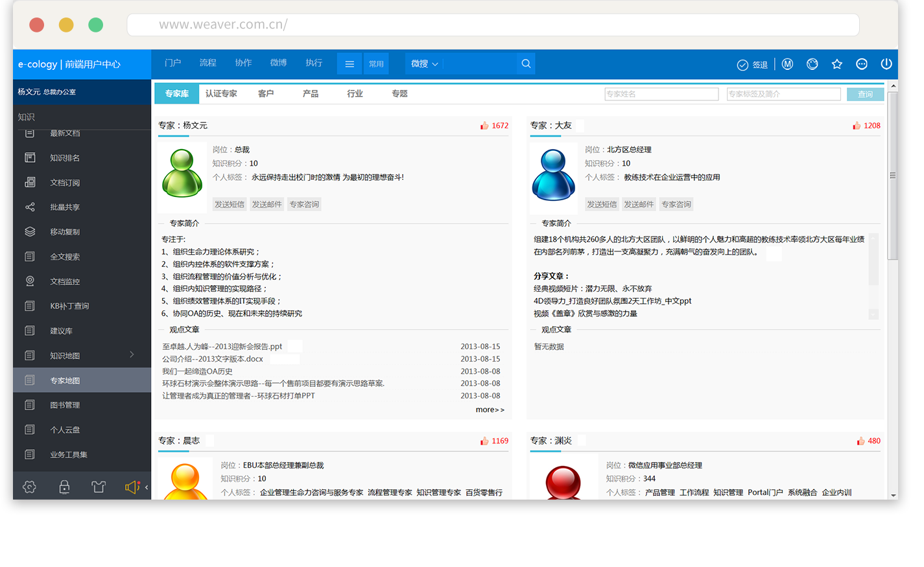The width and height of the screenshot is (924, 567).
Task: Like expert 杨文元 with the thumbs-up icon
Action: [484, 126]
